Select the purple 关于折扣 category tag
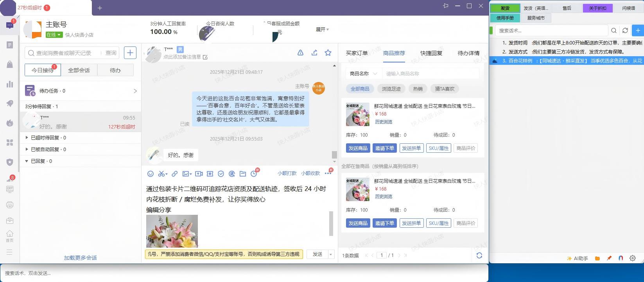The width and height of the screenshot is (644, 282). pos(597,8)
